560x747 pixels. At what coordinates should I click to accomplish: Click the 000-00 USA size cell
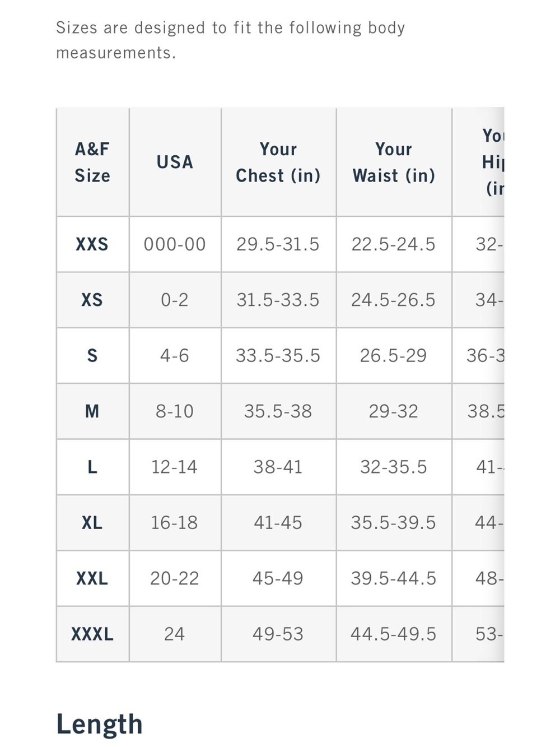pyautogui.click(x=175, y=244)
